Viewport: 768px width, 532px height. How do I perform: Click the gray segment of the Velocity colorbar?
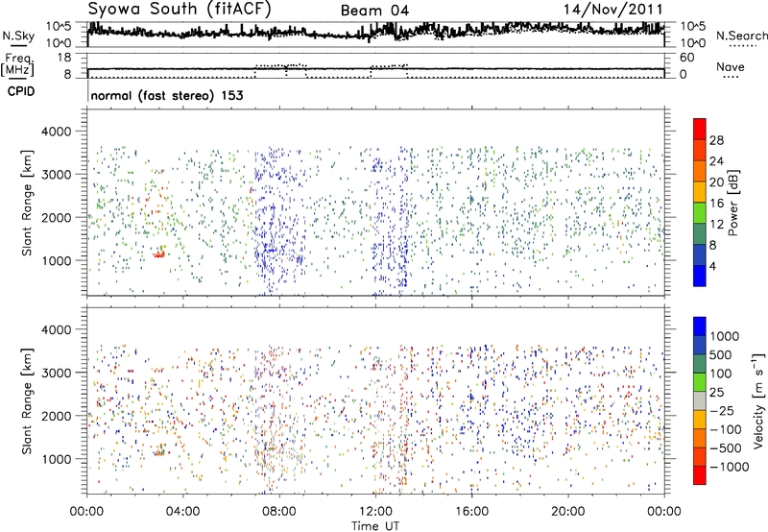pos(700,400)
